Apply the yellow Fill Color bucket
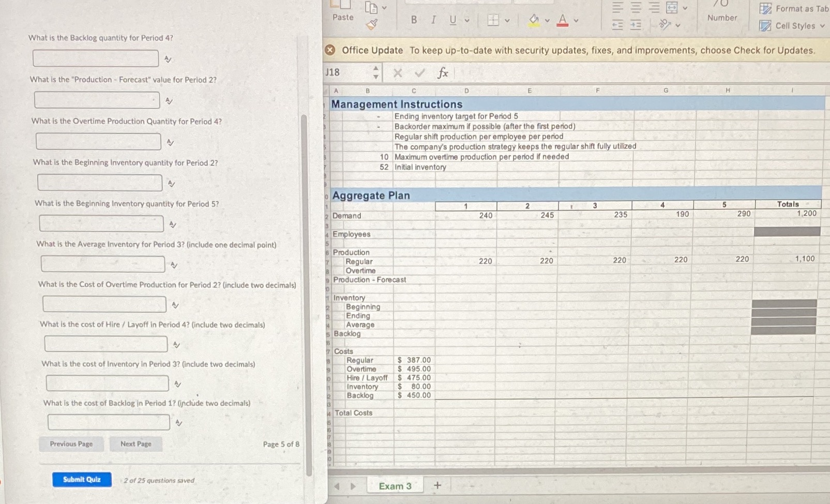Viewport: 830px width, 504px height. click(x=534, y=20)
